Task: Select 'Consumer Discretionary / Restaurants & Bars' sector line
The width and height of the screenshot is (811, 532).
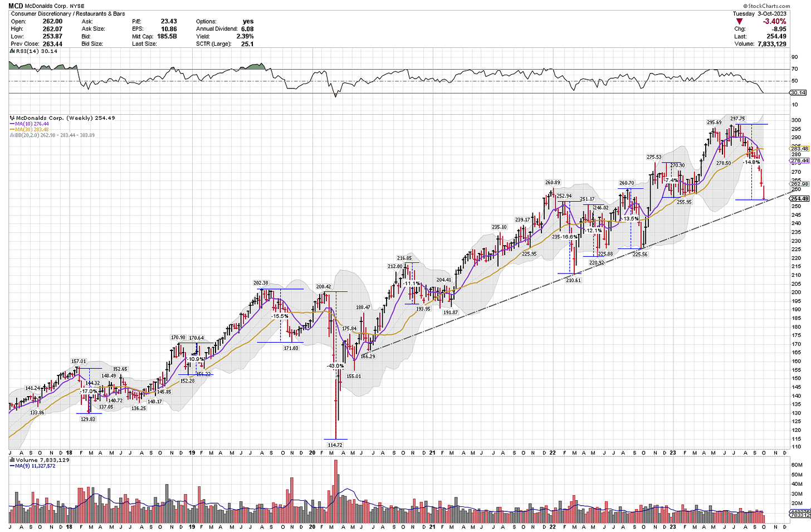Action: pos(68,13)
